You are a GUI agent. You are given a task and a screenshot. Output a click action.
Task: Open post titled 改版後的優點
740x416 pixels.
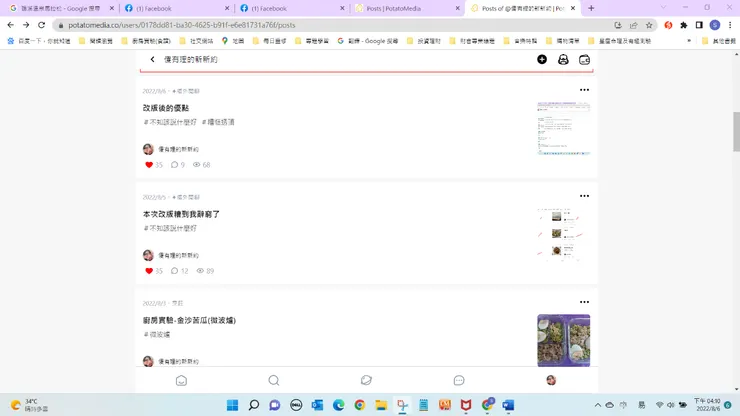[x=166, y=108]
